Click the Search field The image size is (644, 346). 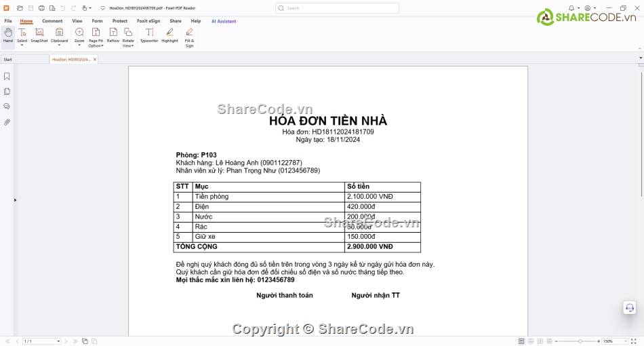(x=337, y=8)
